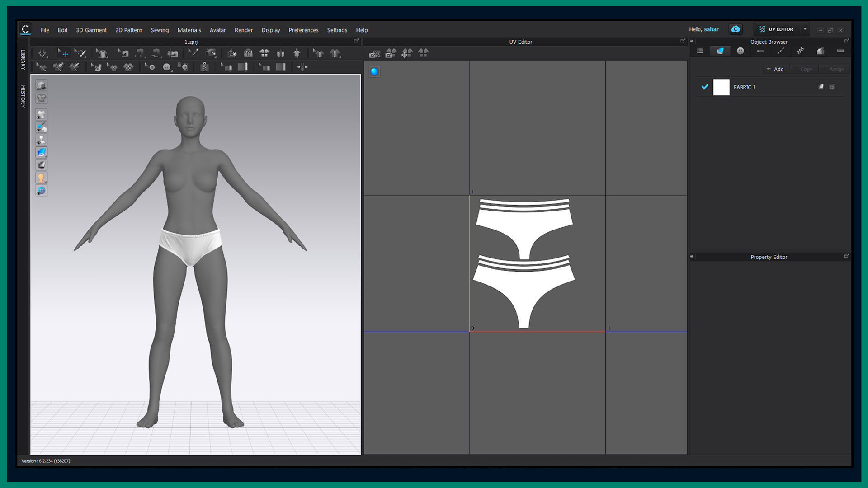This screenshot has width=868, height=488.
Task: Open the Puckering tab in Object Browser
Action: coord(800,51)
